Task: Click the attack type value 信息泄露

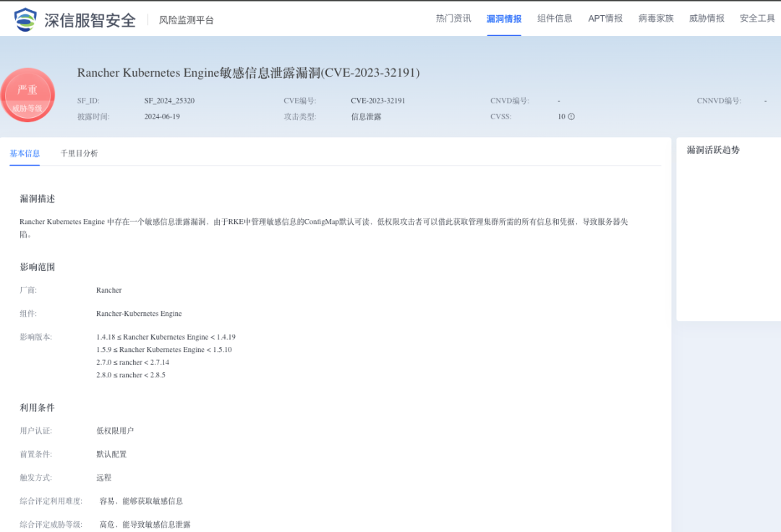Action: 366,116
